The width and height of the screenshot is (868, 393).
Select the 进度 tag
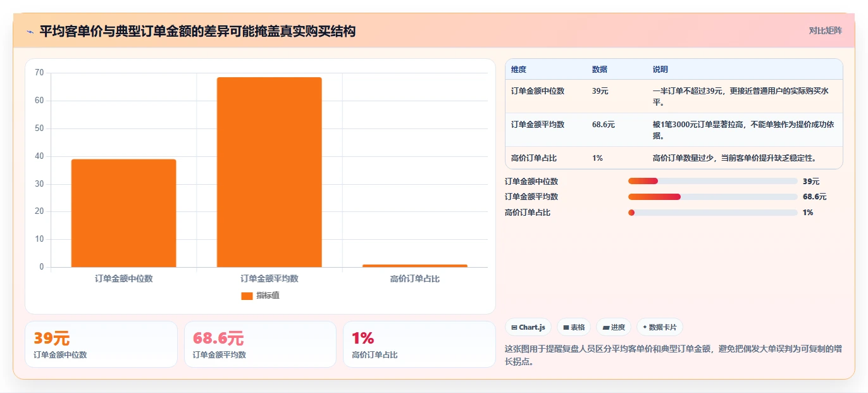click(x=614, y=327)
